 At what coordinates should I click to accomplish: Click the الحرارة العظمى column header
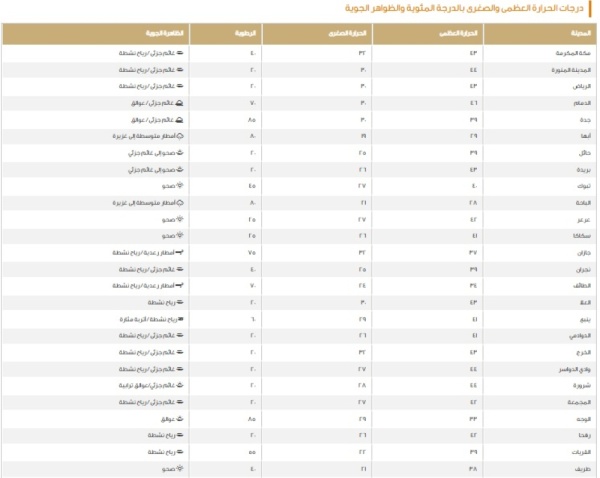(428, 34)
